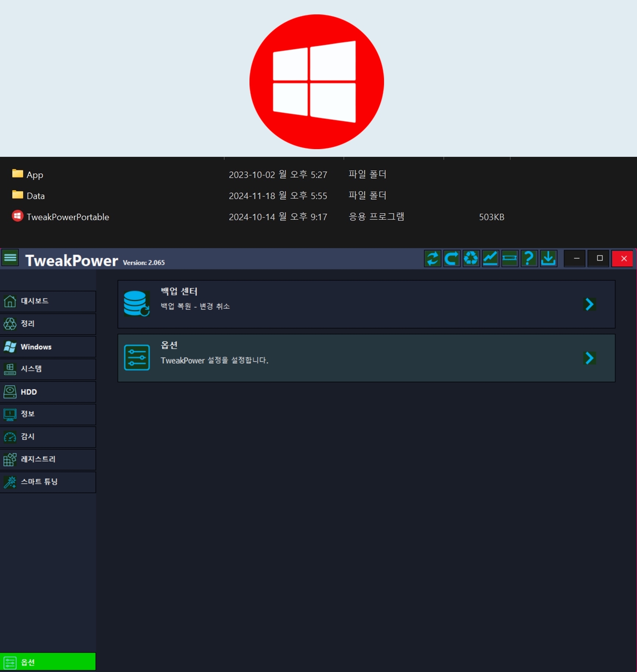Click the sliders icon of 옵션 card
637x672 pixels.
pos(137,357)
